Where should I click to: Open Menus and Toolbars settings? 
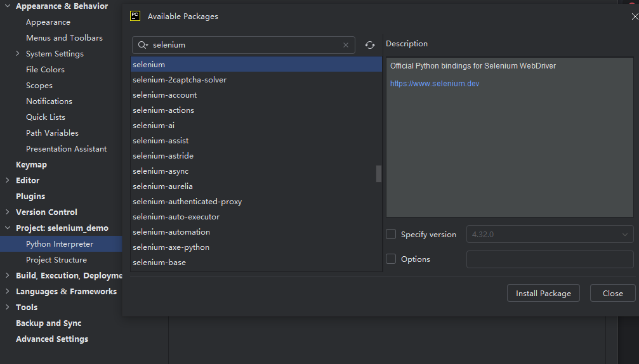tap(64, 38)
